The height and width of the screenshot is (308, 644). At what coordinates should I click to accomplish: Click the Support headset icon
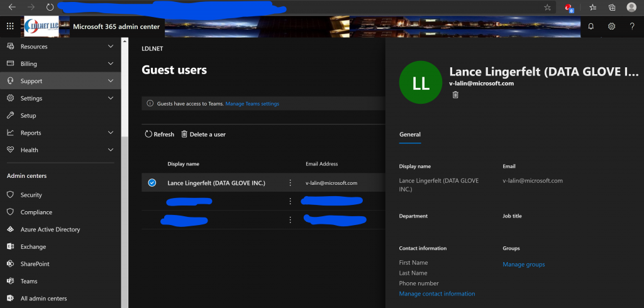(x=11, y=81)
